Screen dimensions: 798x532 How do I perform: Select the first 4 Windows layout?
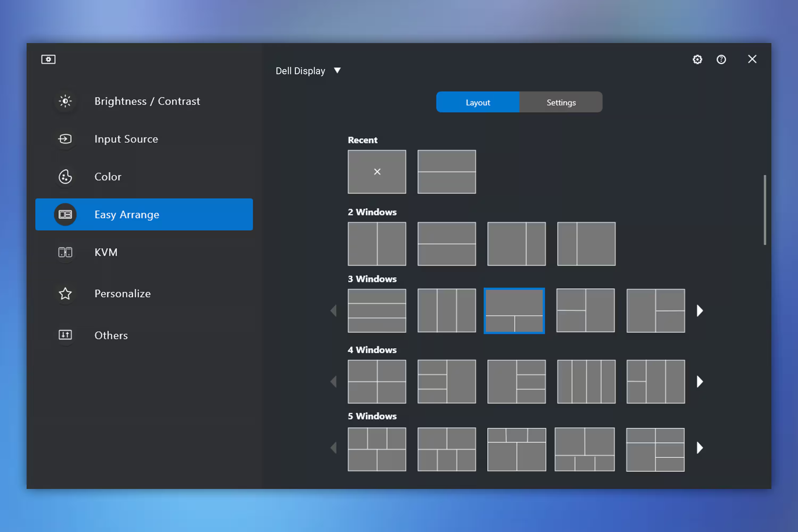(377, 381)
